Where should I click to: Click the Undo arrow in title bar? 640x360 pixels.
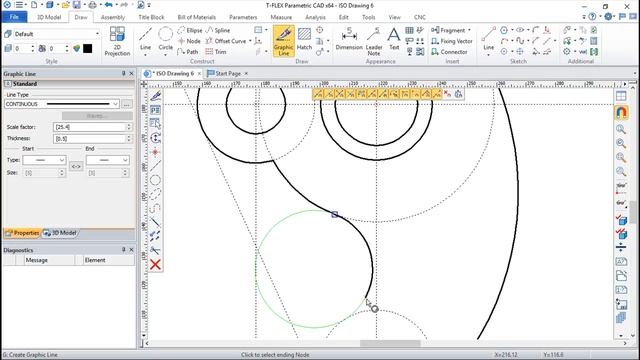[108, 5]
